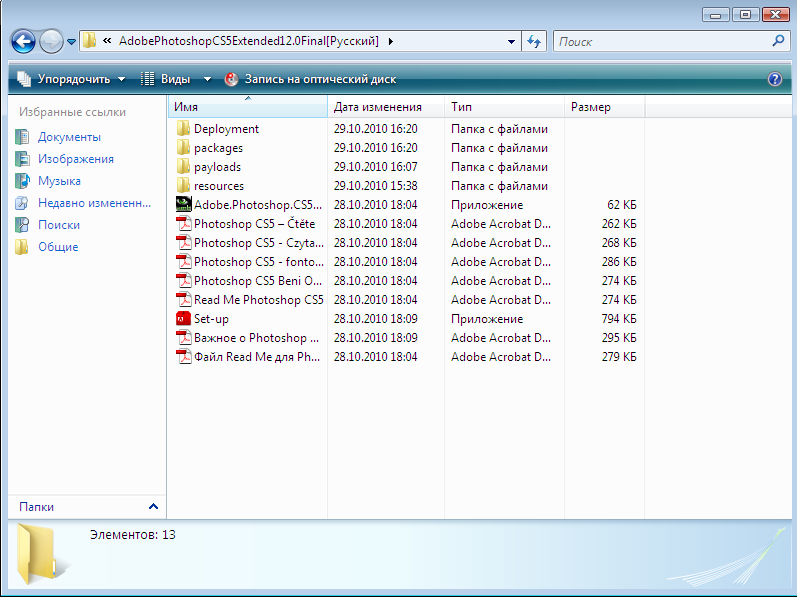Select the Важное о Photoshop PDF icon

point(183,337)
